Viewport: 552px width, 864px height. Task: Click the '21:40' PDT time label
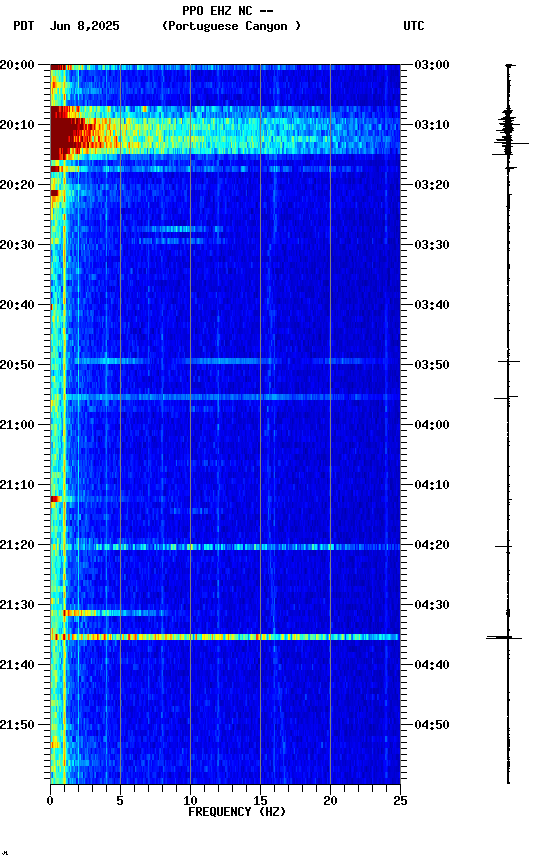tap(17, 665)
